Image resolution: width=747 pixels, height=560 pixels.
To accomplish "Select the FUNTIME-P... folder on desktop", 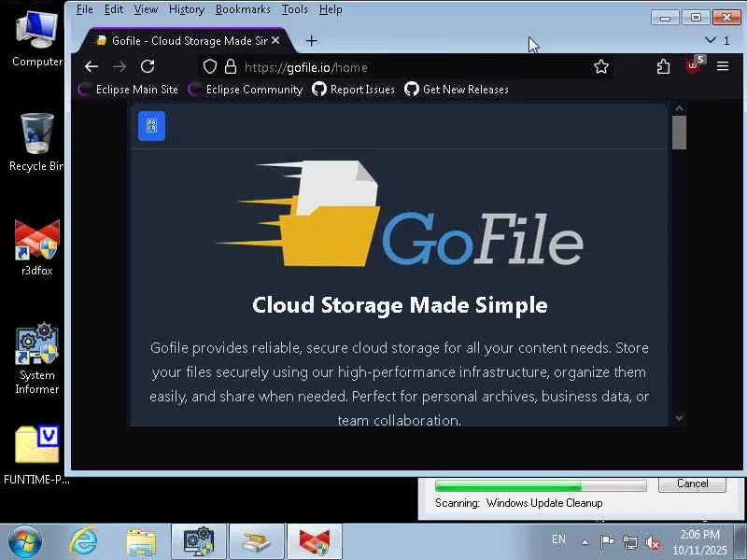I will 36,455.
